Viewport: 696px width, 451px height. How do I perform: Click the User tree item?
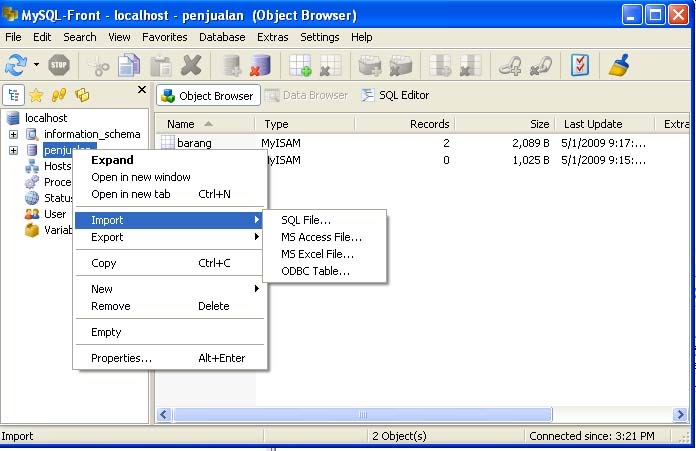pyautogui.click(x=55, y=214)
